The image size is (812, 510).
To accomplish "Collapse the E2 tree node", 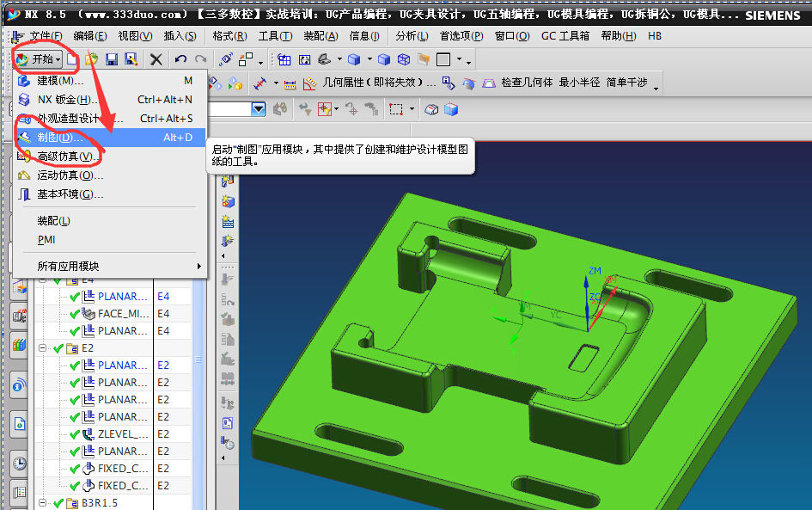I will click(x=43, y=347).
